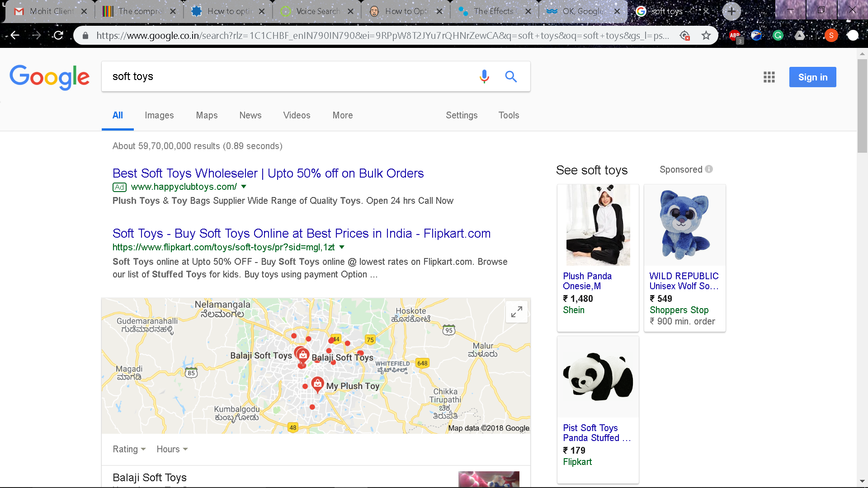Switch to News results

point(250,115)
